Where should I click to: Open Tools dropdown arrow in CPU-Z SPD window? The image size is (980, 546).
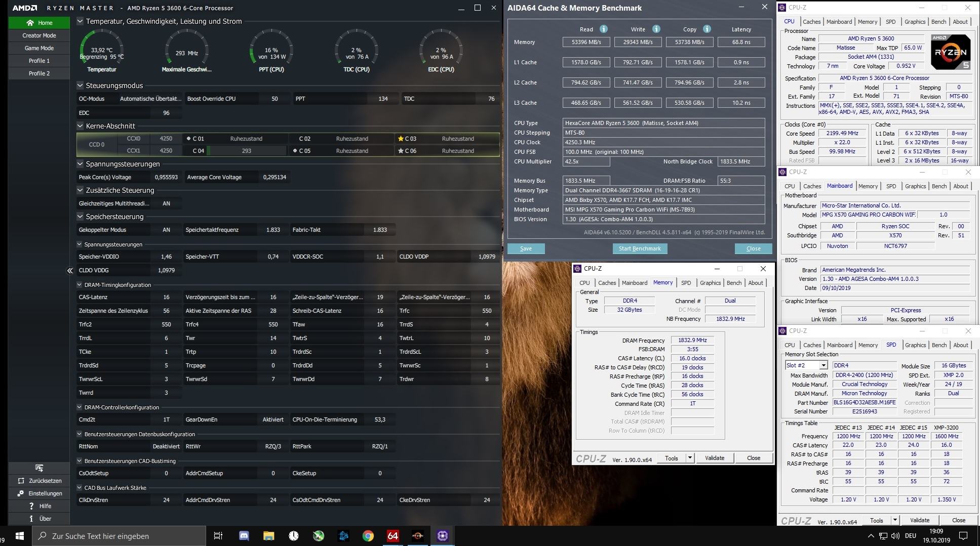click(895, 520)
